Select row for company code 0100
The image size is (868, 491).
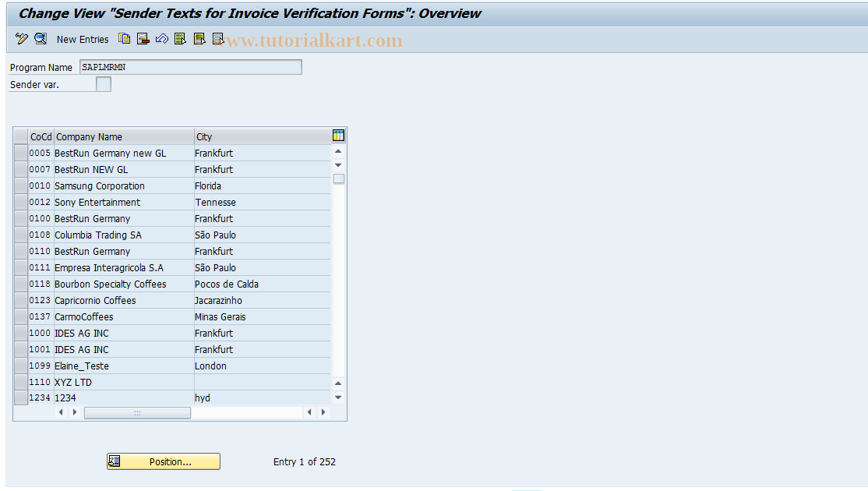tap(21, 219)
